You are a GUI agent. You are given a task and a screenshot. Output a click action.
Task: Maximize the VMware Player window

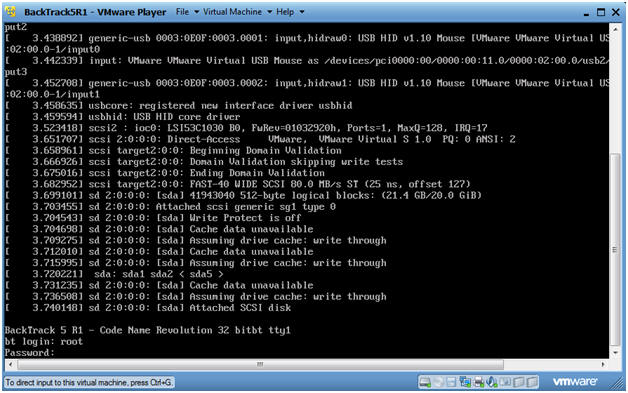click(x=601, y=12)
